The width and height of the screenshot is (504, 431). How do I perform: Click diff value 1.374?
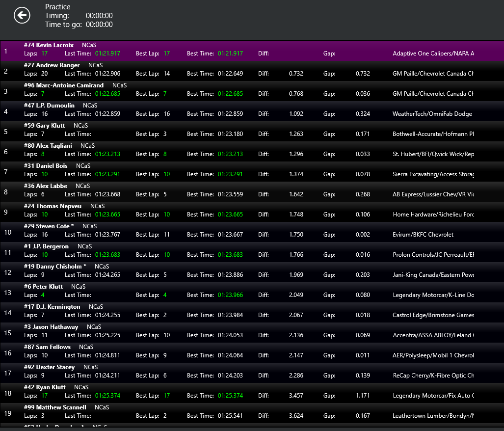coord(296,174)
